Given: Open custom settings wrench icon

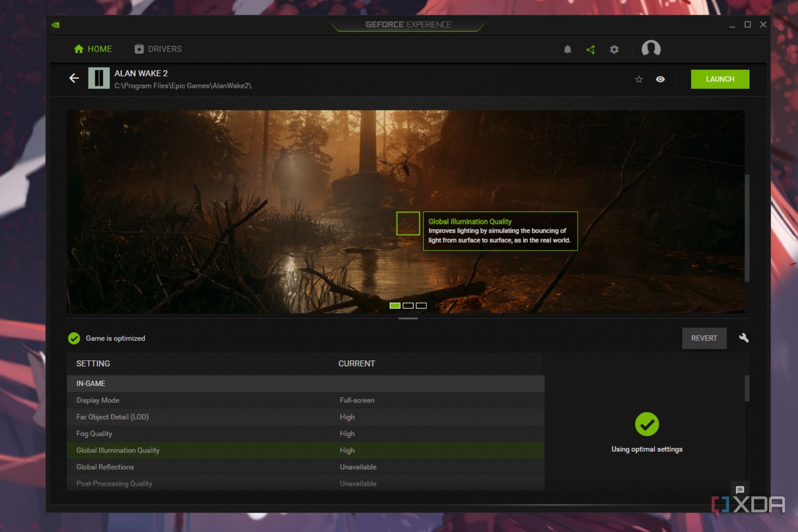Looking at the screenshot, I should click(744, 338).
